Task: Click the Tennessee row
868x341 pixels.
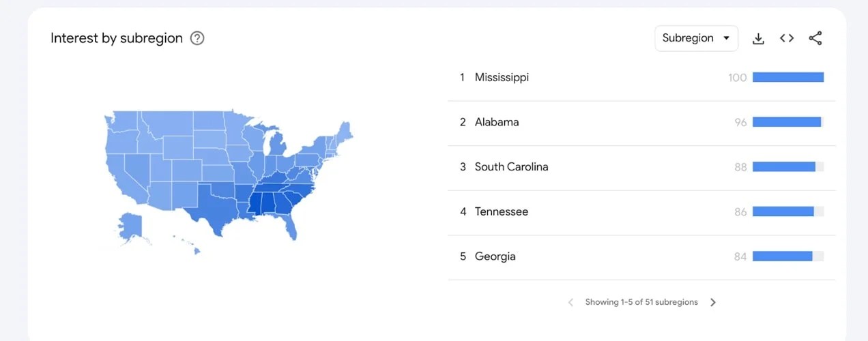Action: click(x=502, y=212)
